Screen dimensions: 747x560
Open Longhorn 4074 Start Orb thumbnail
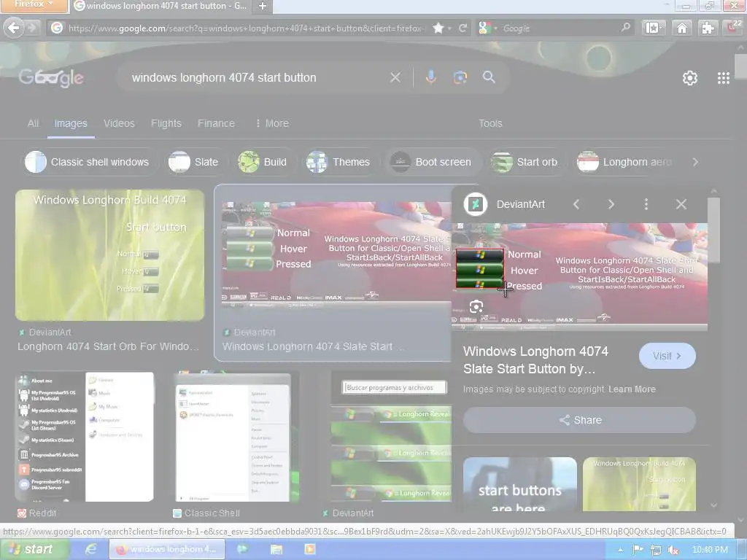point(110,255)
